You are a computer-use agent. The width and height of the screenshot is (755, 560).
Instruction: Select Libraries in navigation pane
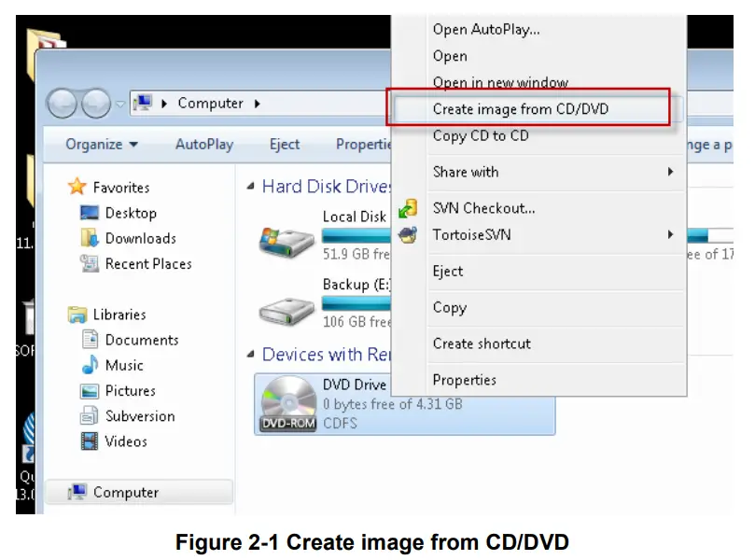pos(119,315)
